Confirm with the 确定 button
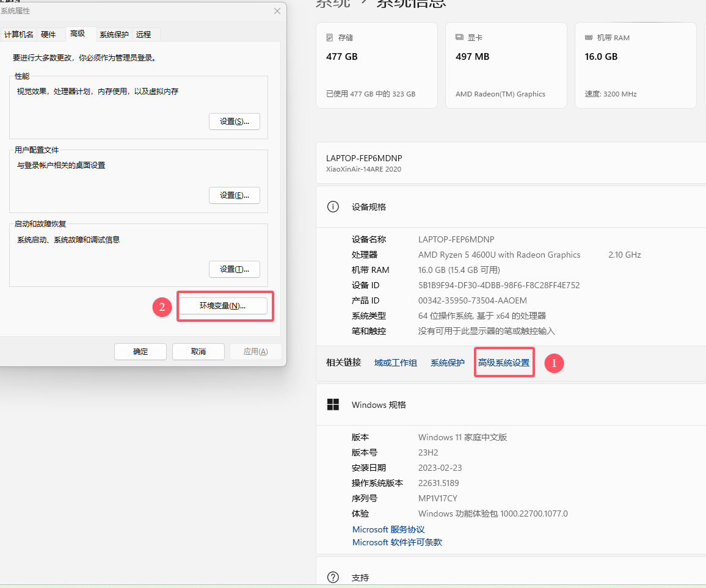 click(x=140, y=352)
